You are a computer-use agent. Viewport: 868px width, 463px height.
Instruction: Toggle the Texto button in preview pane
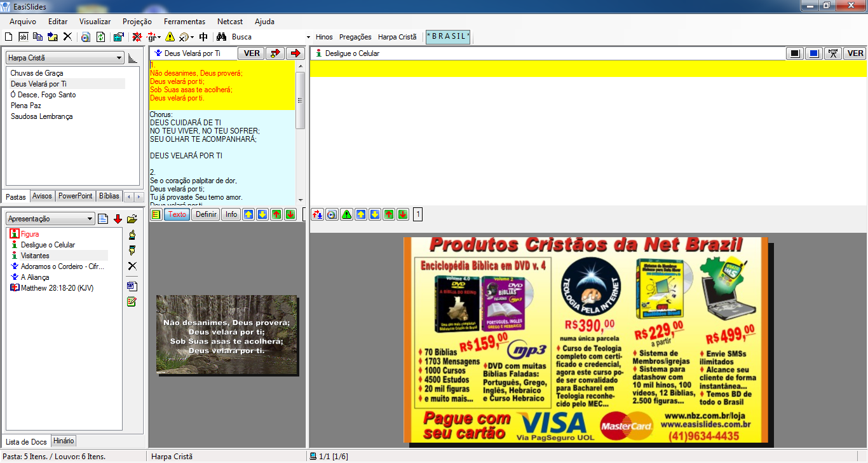(x=177, y=214)
